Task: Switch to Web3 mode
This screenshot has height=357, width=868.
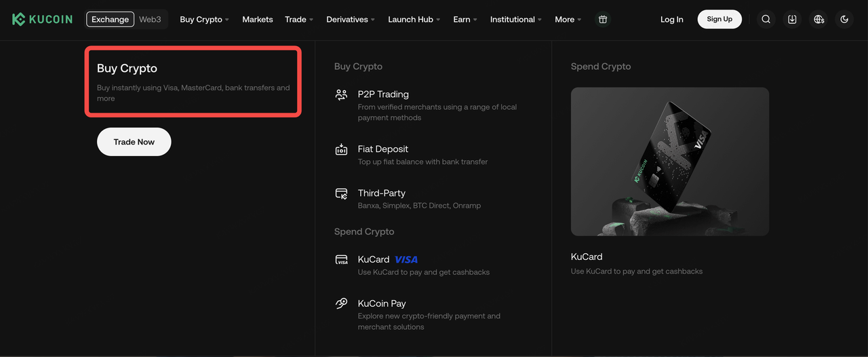Action: tap(150, 19)
